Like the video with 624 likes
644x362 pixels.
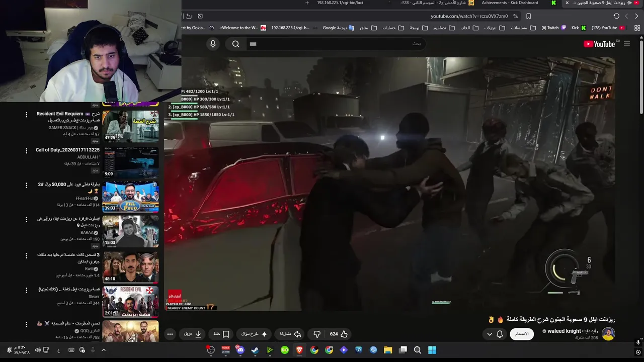click(339, 334)
